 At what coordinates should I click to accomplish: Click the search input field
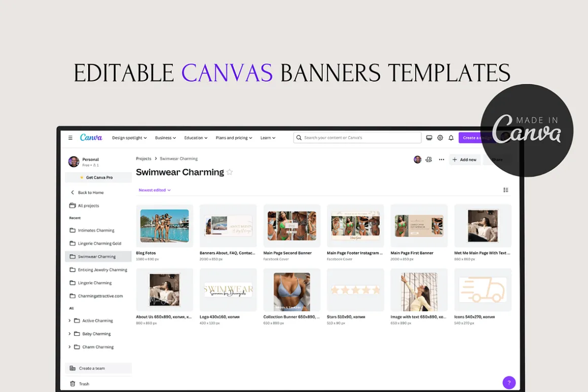357,138
